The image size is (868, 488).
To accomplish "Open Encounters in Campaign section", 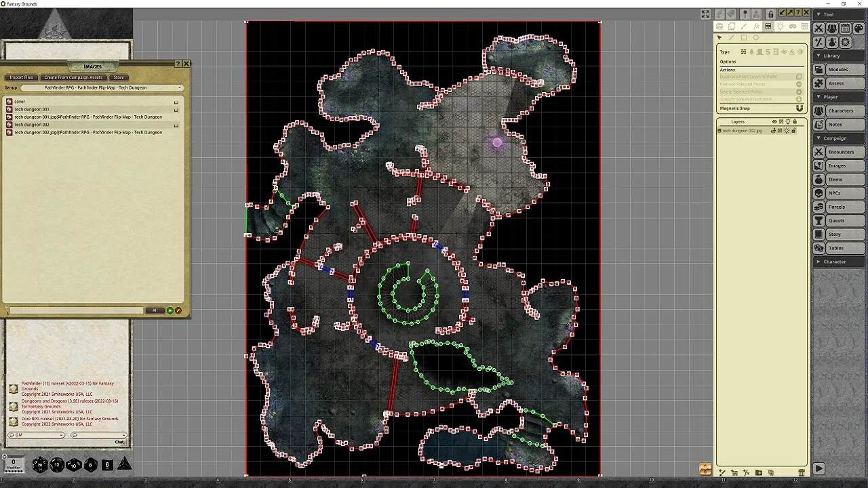I will pos(845,152).
